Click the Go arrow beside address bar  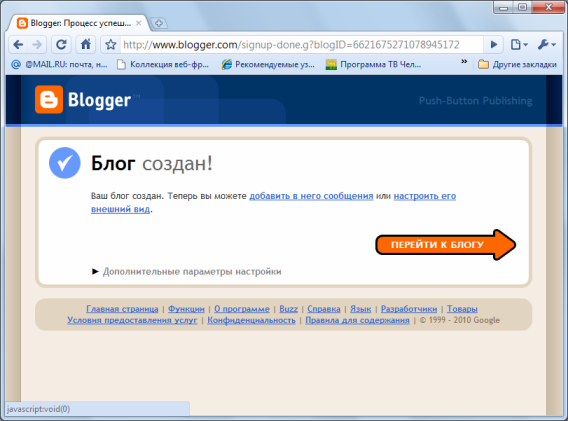coord(493,45)
